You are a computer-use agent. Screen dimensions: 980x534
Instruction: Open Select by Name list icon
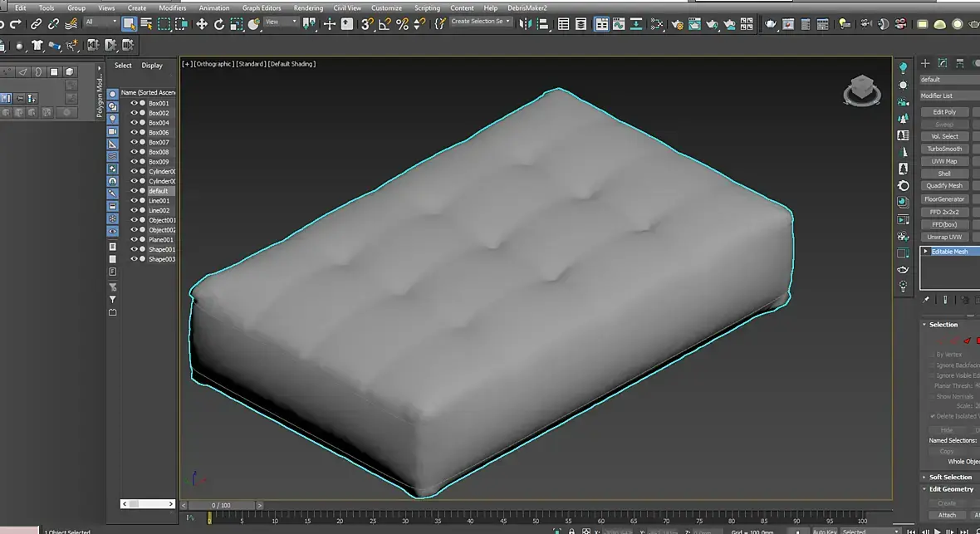146,24
